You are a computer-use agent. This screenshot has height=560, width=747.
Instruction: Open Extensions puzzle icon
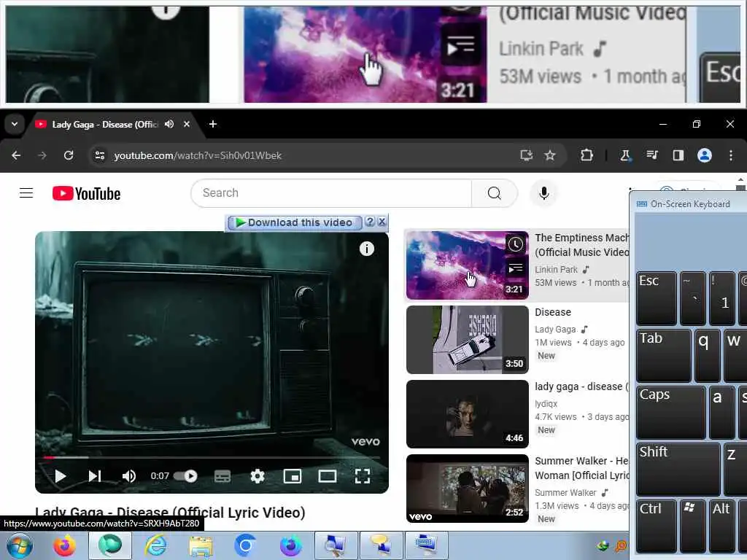pos(587,155)
